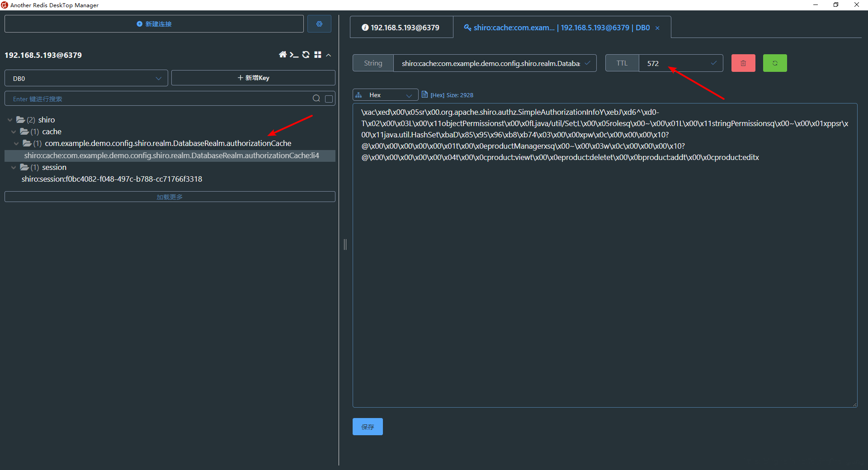Viewport: 868px width, 470px height.
Task: Click the copy icon next to Size
Action: (x=425, y=94)
